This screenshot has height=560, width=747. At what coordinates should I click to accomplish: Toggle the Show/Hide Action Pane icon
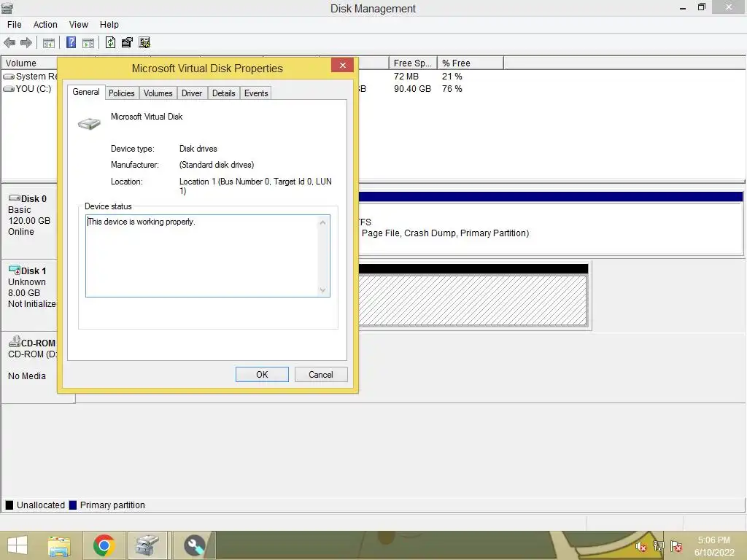click(x=88, y=43)
